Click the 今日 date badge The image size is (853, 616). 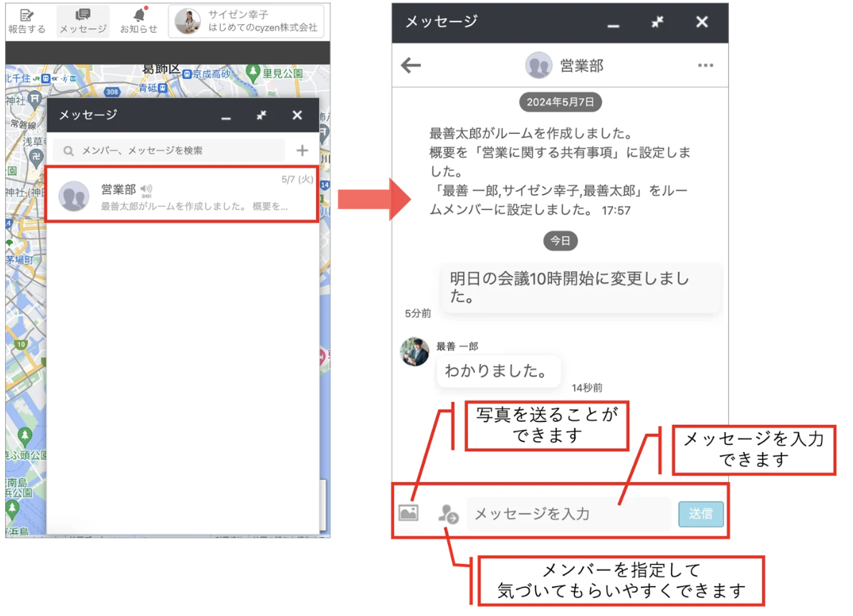pyautogui.click(x=561, y=241)
